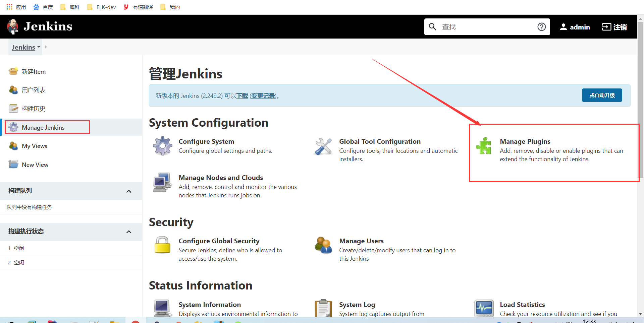Click the 构建历史 notepad icon
The height and width of the screenshot is (323, 644).
(13, 109)
